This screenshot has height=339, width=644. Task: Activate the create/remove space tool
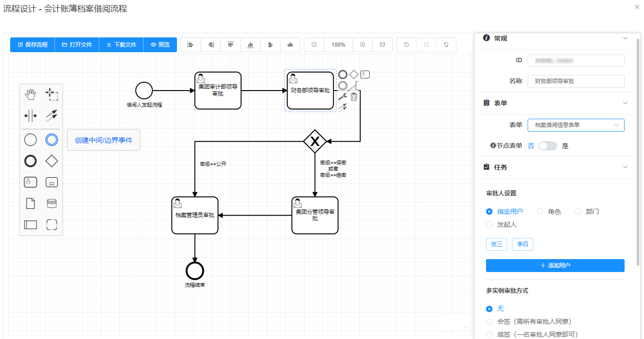tap(30, 115)
